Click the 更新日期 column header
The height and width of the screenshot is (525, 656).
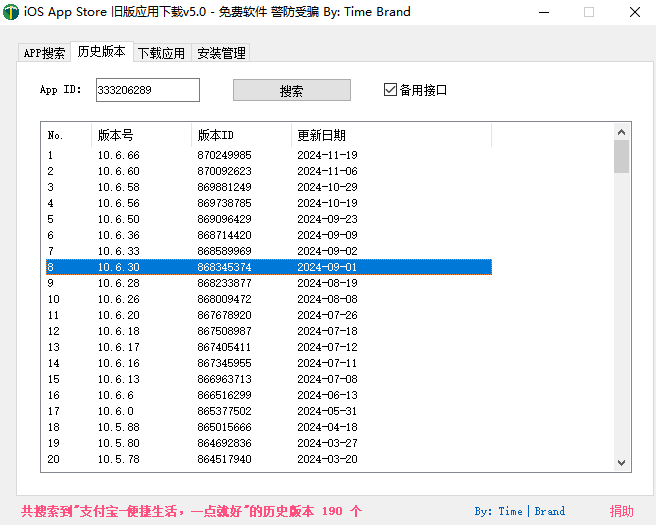[392, 135]
